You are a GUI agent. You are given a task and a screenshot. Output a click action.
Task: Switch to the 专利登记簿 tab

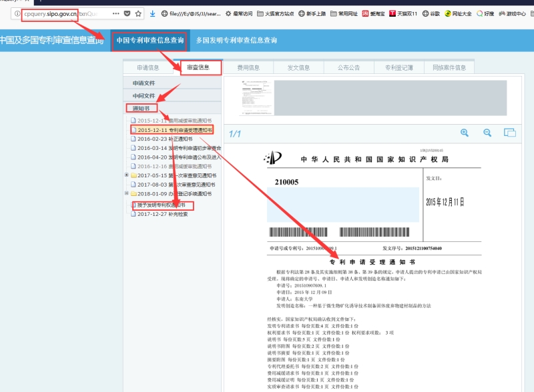(398, 68)
